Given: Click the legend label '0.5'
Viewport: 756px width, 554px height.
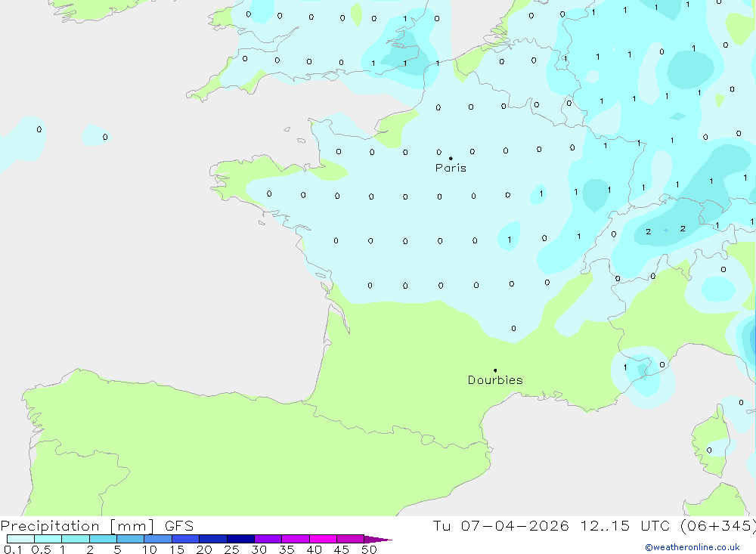Looking at the screenshot, I should coord(41,549).
